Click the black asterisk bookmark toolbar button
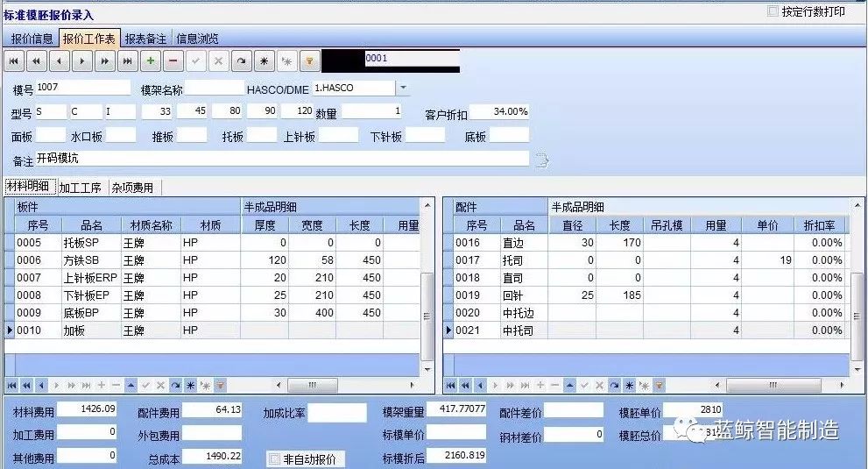Image resolution: width=868 pixels, height=469 pixels. tap(264, 60)
